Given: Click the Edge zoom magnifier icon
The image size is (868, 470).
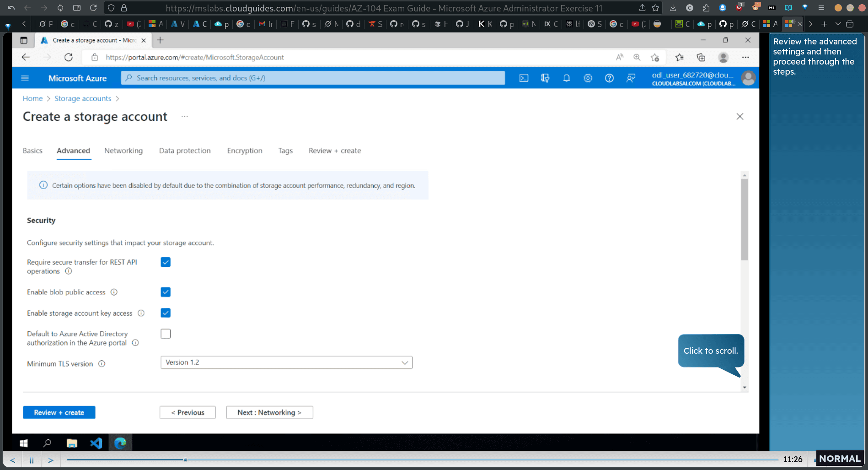Looking at the screenshot, I should pyautogui.click(x=637, y=57).
